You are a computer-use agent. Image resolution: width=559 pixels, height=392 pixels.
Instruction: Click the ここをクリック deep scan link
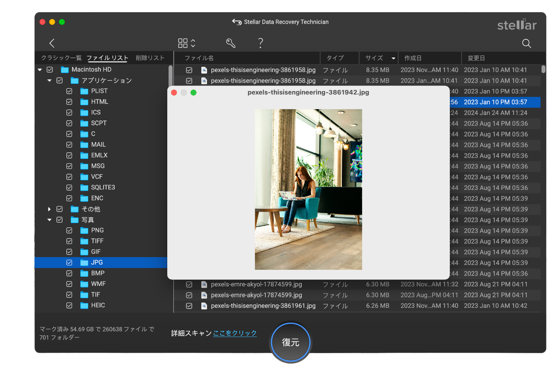pyautogui.click(x=235, y=333)
